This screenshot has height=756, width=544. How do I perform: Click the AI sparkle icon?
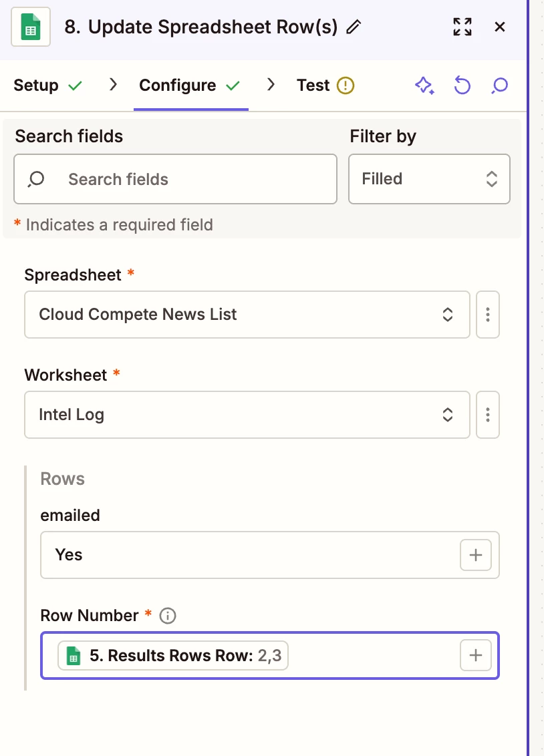424,85
